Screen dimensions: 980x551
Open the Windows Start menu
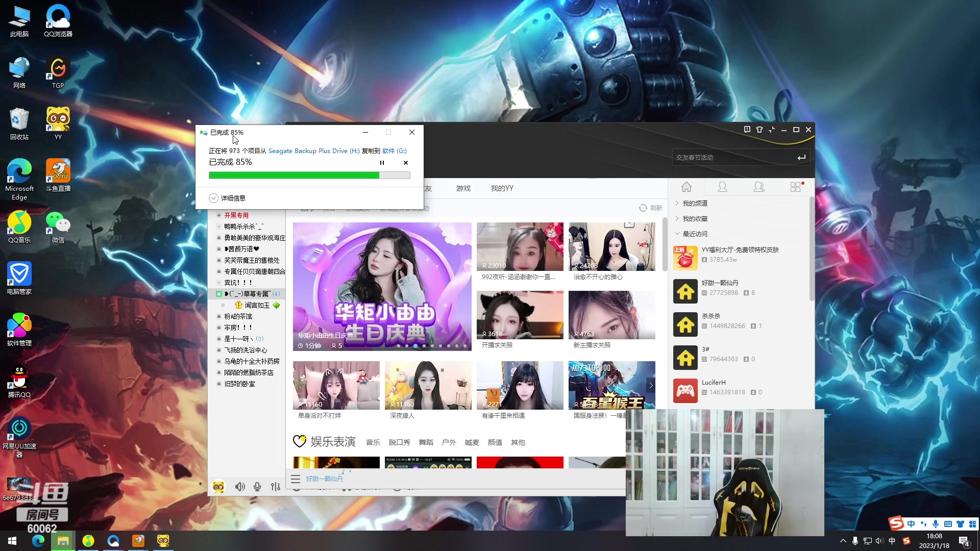[x=12, y=541]
